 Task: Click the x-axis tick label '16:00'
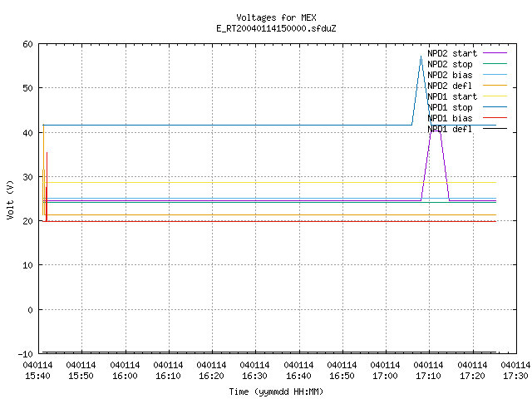pyautogui.click(x=125, y=376)
